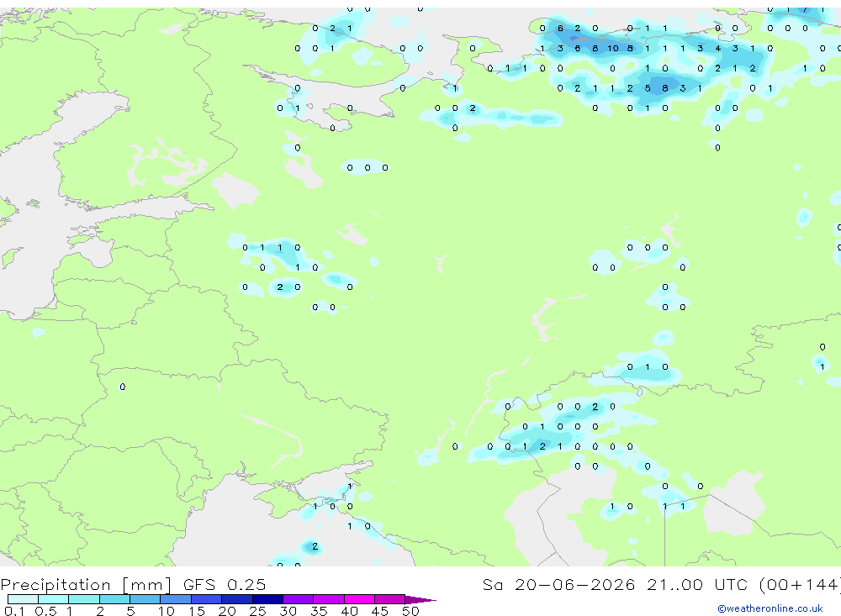Select the 2–5 mm legend swatch
The image size is (841, 616).
click(x=114, y=599)
